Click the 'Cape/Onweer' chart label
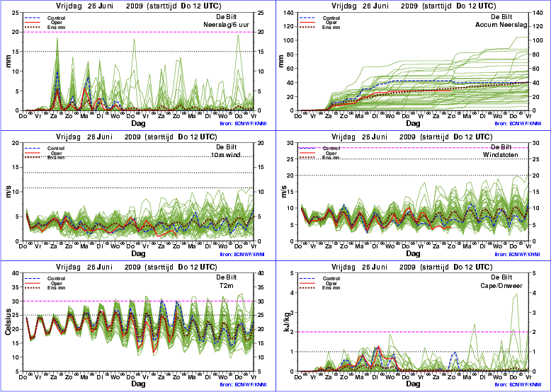Image resolution: width=551 pixels, height=392 pixels. point(501,286)
